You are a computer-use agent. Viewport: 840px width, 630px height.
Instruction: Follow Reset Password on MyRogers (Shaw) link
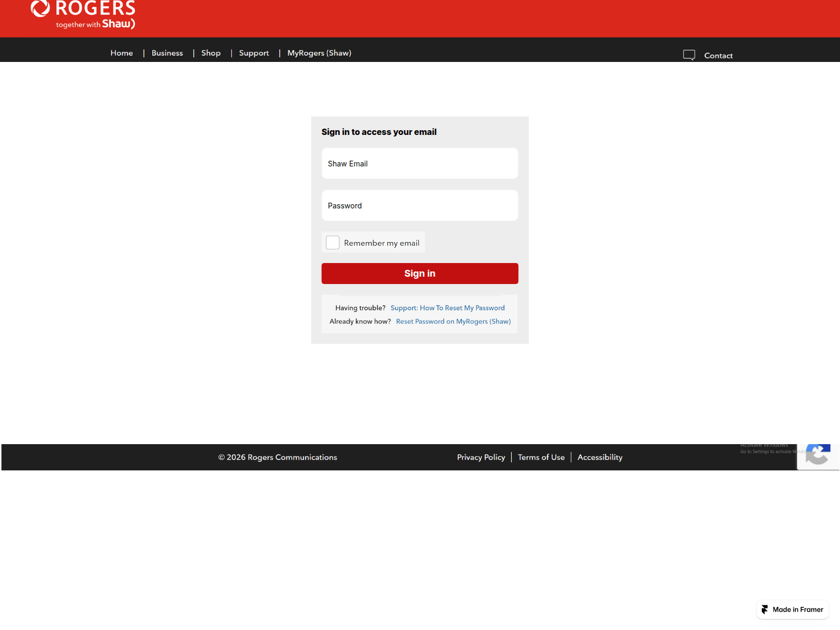[x=454, y=322]
